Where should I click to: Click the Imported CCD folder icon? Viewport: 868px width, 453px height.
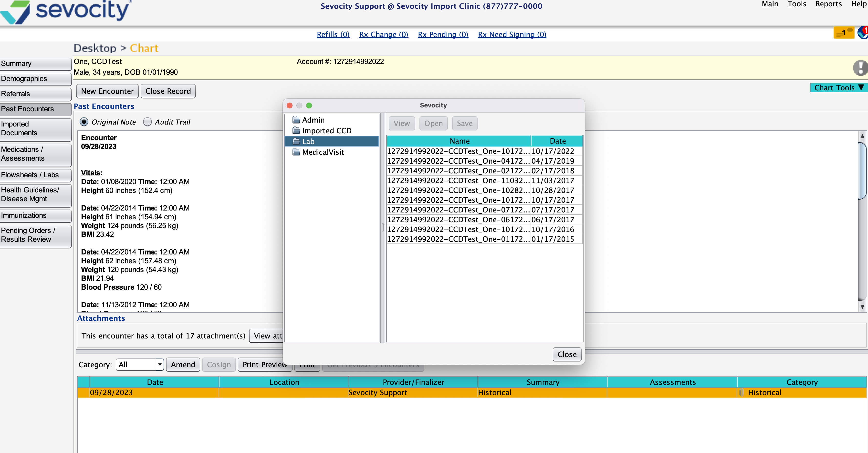tap(296, 130)
